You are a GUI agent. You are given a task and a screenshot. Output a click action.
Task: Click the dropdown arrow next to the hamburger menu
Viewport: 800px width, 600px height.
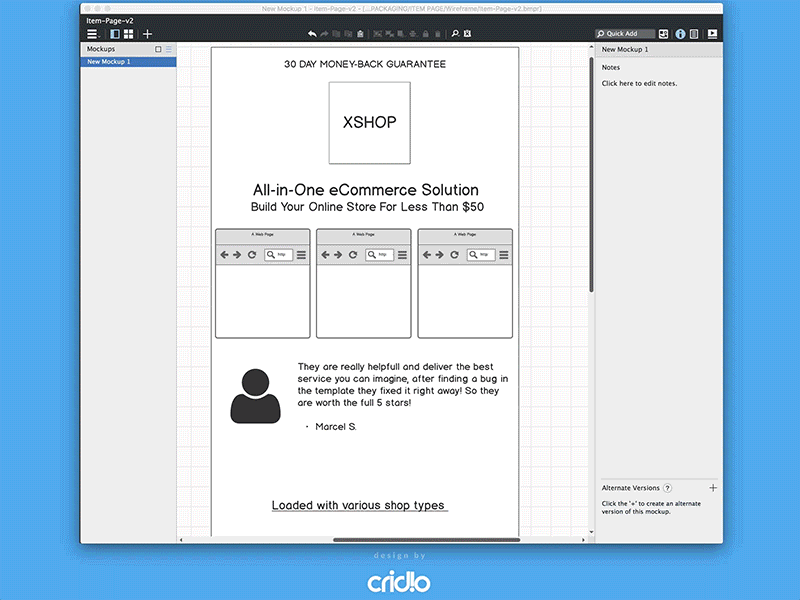(x=101, y=35)
